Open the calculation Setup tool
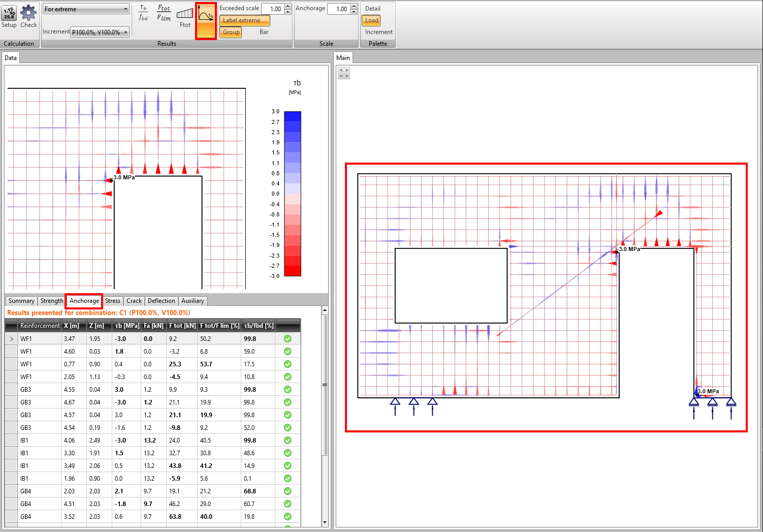 pyautogui.click(x=9, y=16)
